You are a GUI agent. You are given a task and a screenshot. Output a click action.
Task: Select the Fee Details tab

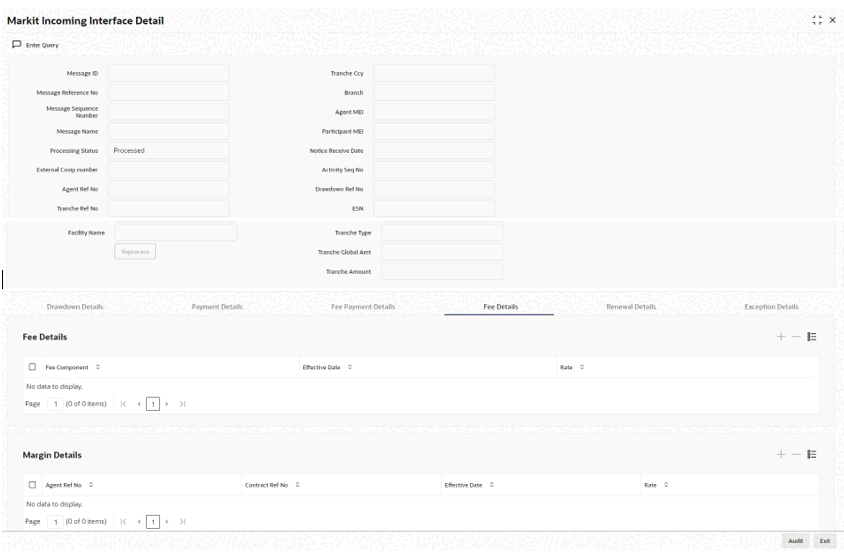point(501,307)
